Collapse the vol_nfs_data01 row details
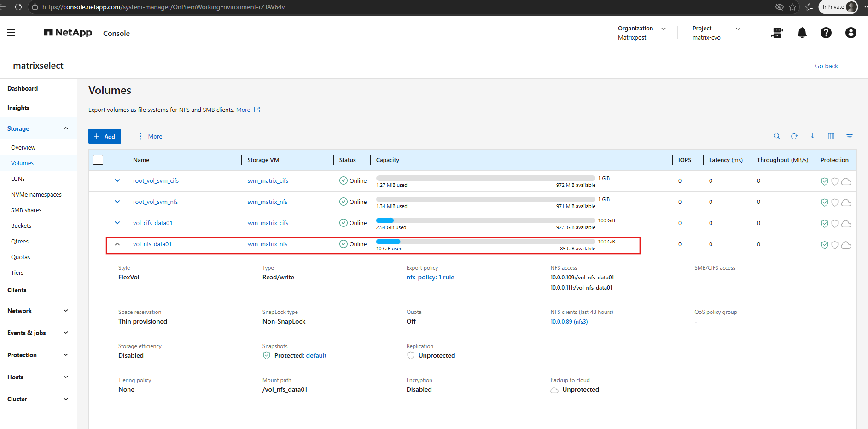This screenshot has width=868, height=429. click(117, 244)
